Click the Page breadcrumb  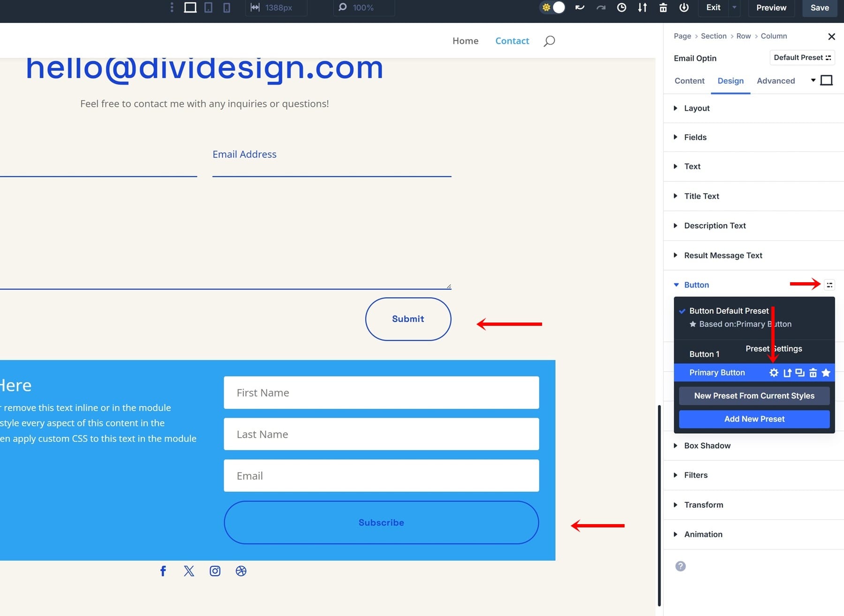click(682, 36)
